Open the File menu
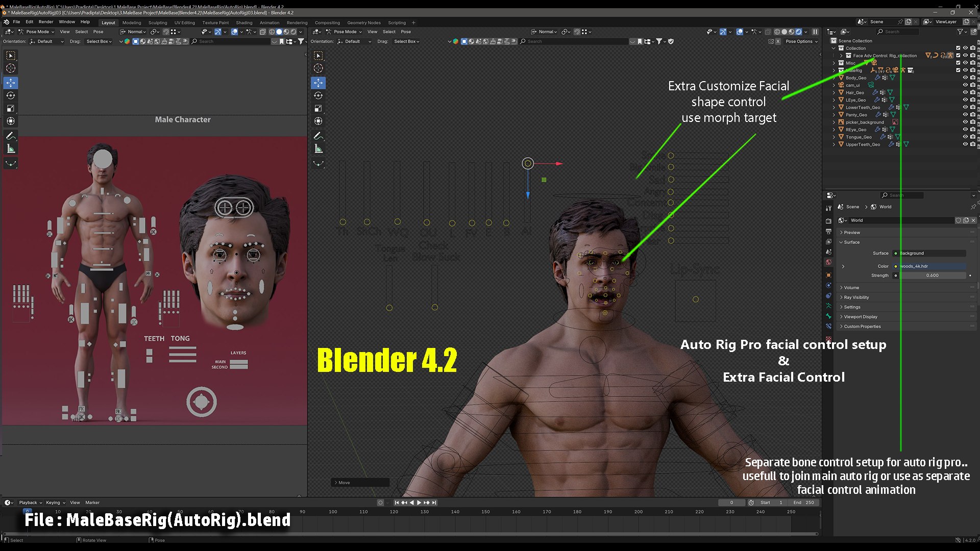 [16, 22]
